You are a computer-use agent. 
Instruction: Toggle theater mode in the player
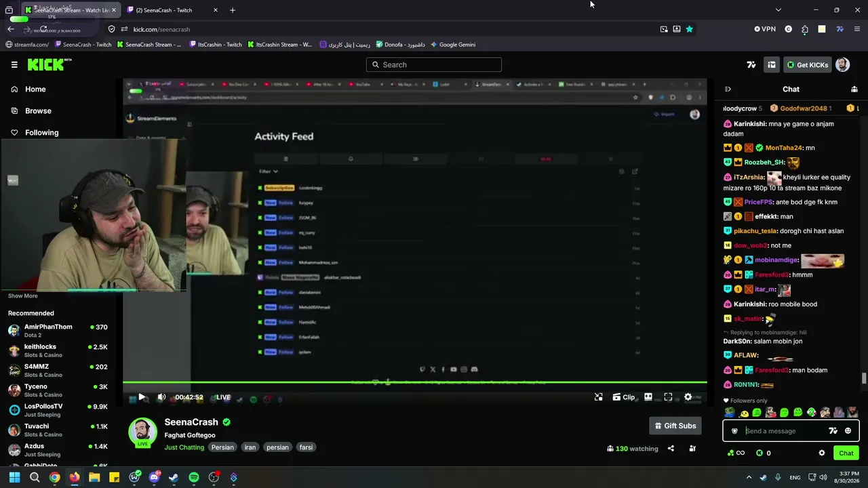pos(648,397)
